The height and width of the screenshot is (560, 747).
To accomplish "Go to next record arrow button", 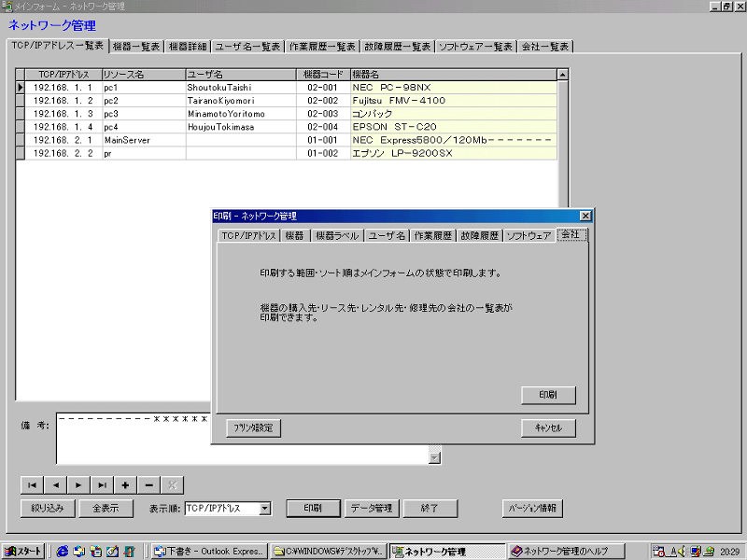I will tap(78, 484).
